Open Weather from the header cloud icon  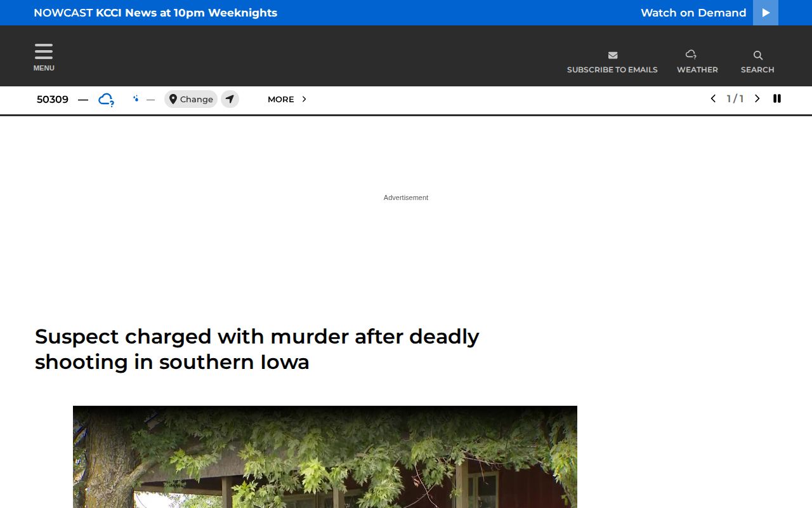(691, 55)
